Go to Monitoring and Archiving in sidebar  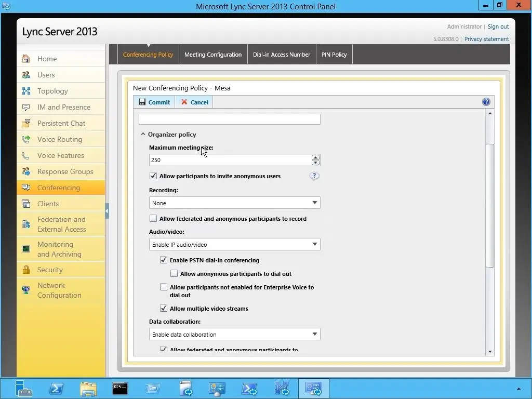click(x=61, y=249)
